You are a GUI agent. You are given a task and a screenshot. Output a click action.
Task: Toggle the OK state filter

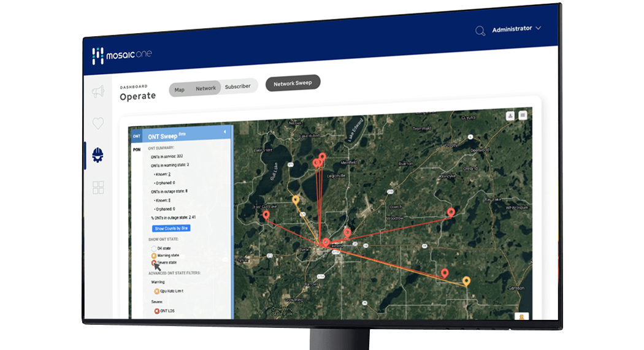tap(154, 248)
